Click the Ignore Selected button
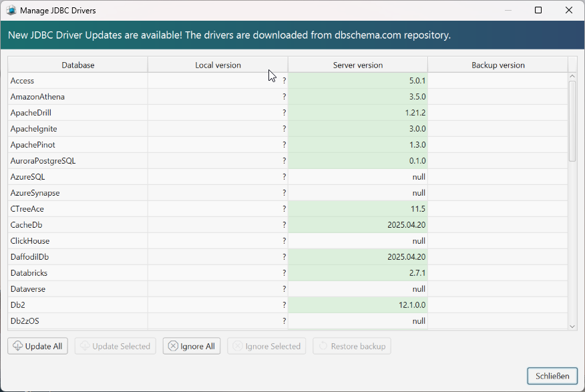The width and height of the screenshot is (585, 392). click(x=266, y=346)
